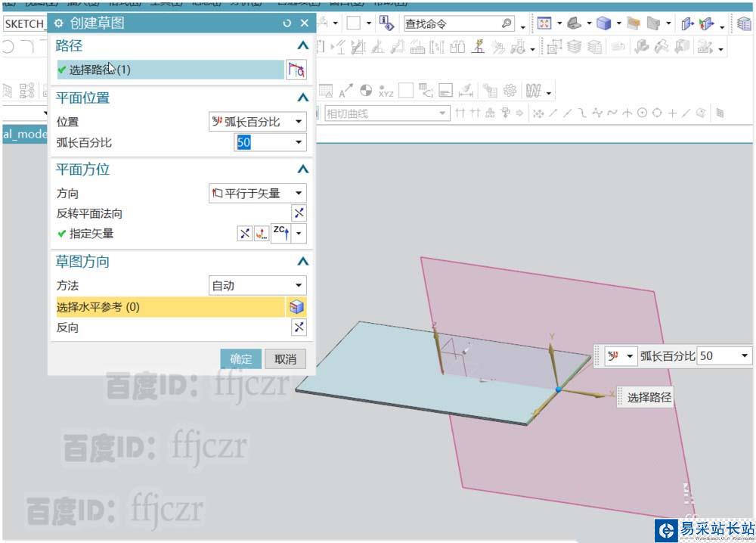Open the vector dialog icon in 指定矢量 row
This screenshot has height=543, width=756.
click(x=262, y=234)
